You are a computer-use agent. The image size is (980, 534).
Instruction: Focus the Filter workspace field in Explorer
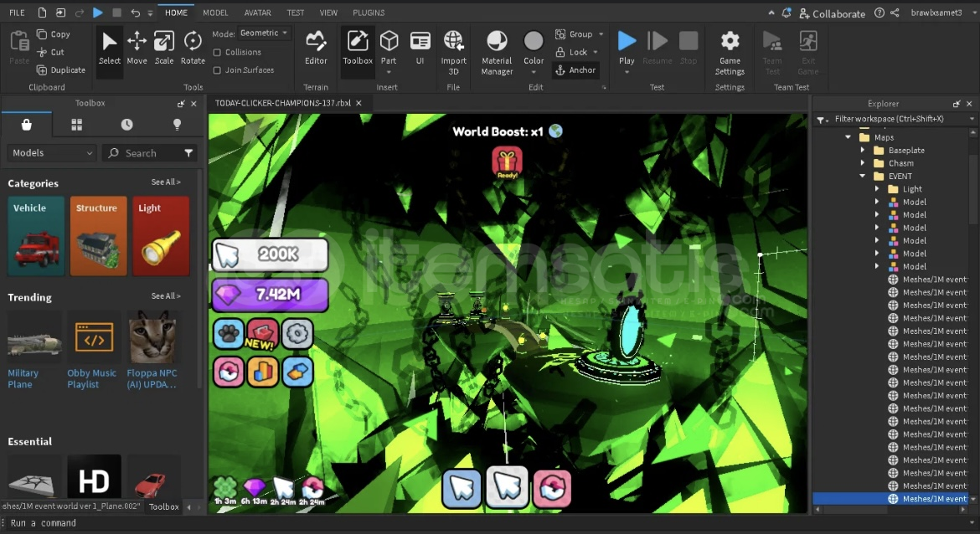pos(898,119)
